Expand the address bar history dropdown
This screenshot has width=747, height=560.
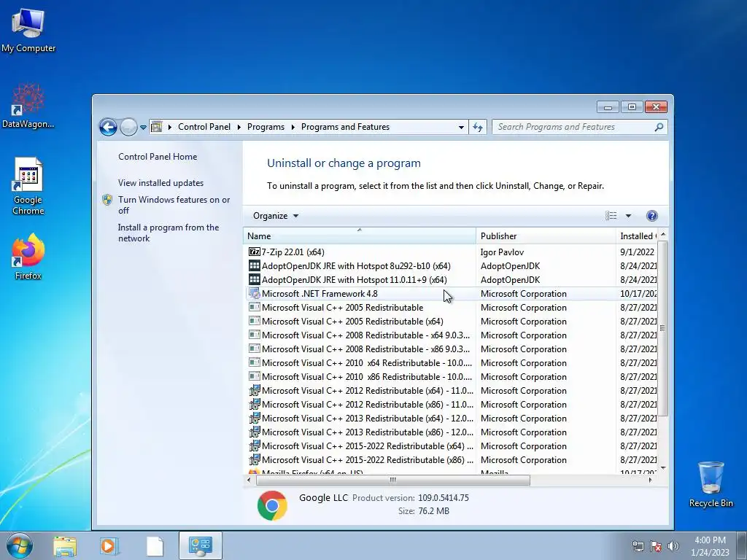[x=461, y=127]
